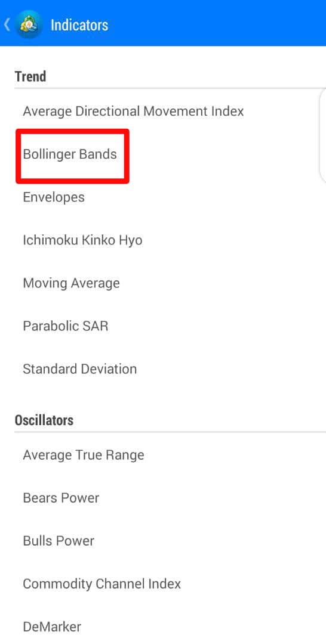The width and height of the screenshot is (326, 644).
Task: Select Ichimoku Kinko Hyo indicator
Action: (x=163, y=240)
